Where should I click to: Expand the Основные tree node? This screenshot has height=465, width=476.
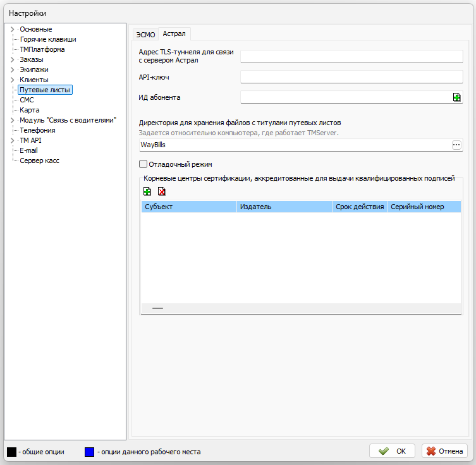[12, 29]
